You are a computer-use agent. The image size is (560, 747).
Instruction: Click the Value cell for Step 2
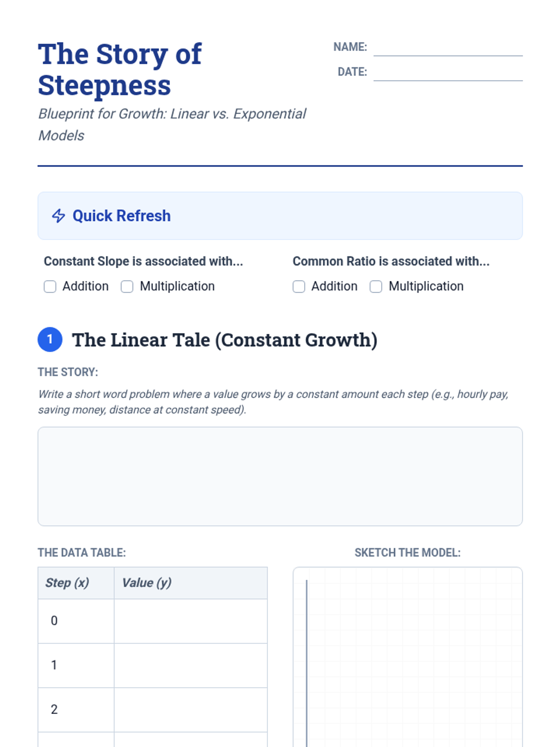pyautogui.click(x=191, y=710)
